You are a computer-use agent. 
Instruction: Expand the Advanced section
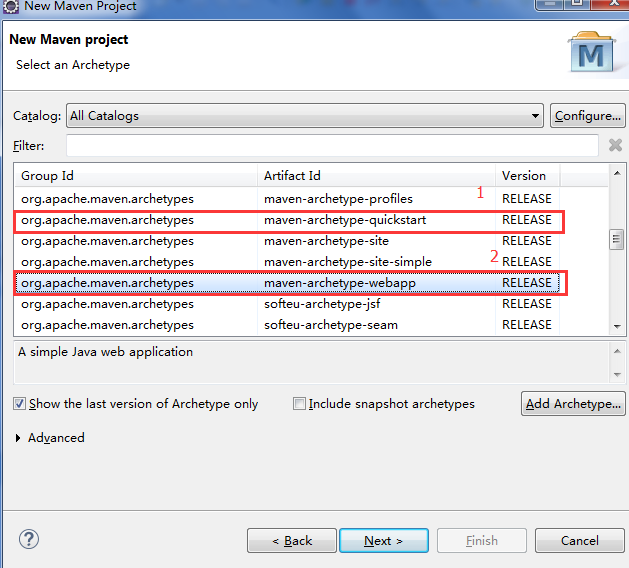tap(18, 438)
